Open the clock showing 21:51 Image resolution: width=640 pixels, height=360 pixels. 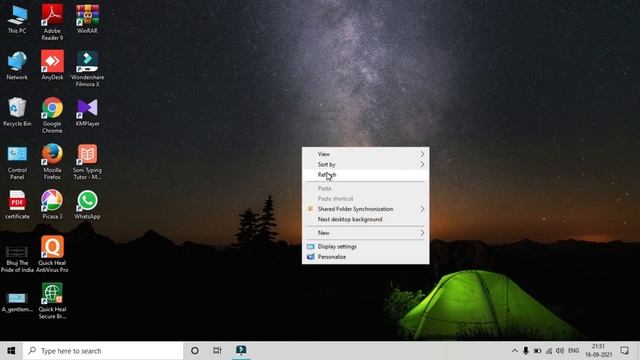pos(599,351)
